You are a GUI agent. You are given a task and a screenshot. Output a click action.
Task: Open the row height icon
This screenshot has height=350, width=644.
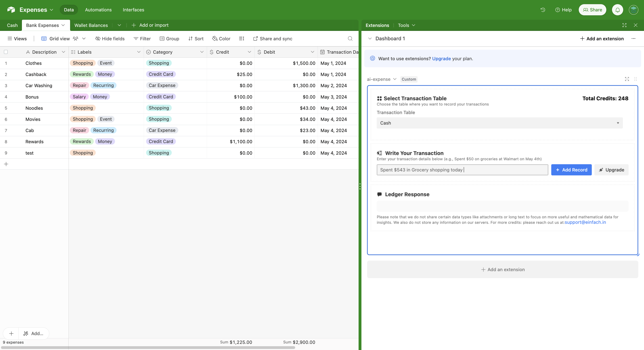241,39
